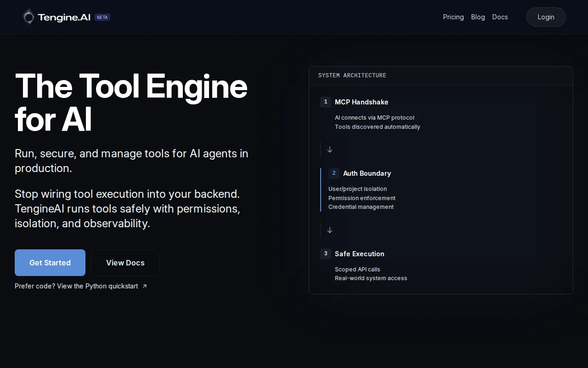Click 'AI connects via MCP protocol' text
Screen dimensions: 588x368
(x=374, y=118)
